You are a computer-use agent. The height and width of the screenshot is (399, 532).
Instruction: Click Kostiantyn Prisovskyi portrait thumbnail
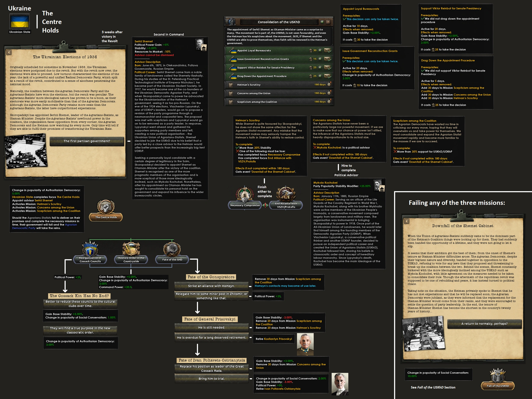[305, 344]
